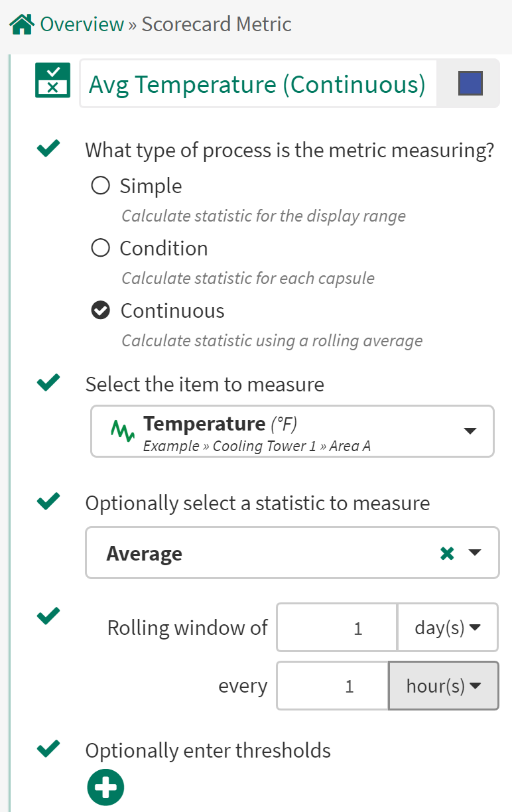Open the day(s) unit dropdown

448,627
